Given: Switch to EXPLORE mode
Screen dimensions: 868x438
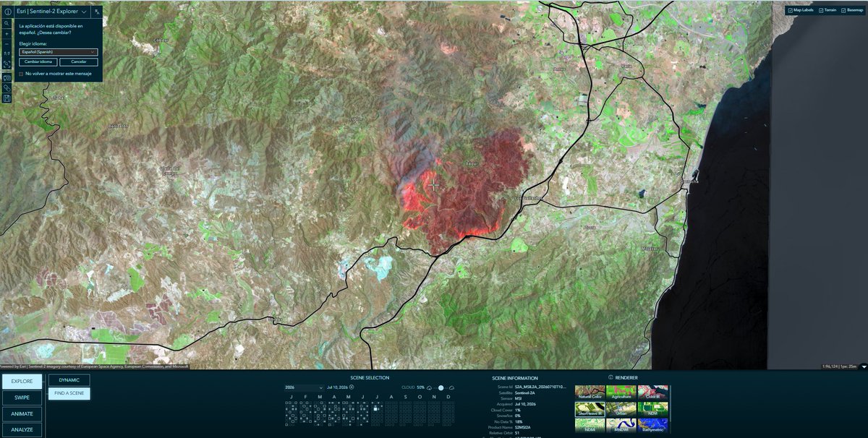Looking at the screenshot, I should (x=22, y=382).
